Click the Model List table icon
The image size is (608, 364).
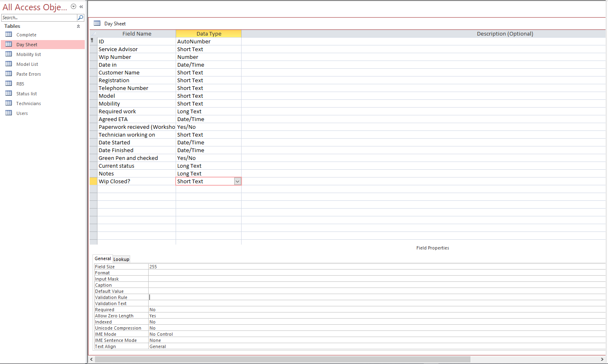click(x=9, y=64)
